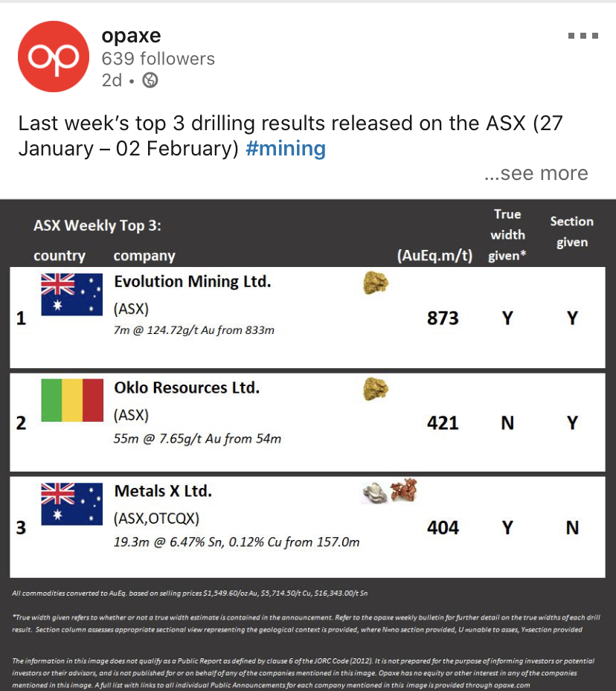The image size is (616, 691).
Task: Select the Evolution Mining Ltd. company name
Action: point(193,282)
